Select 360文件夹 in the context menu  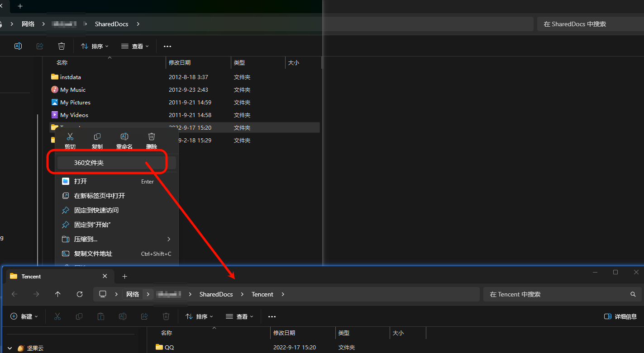[x=89, y=163]
